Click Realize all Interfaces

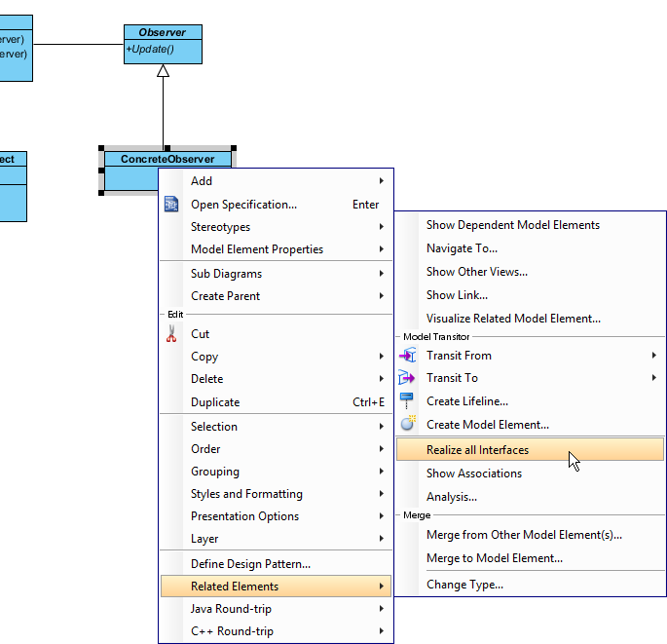[x=530, y=450]
